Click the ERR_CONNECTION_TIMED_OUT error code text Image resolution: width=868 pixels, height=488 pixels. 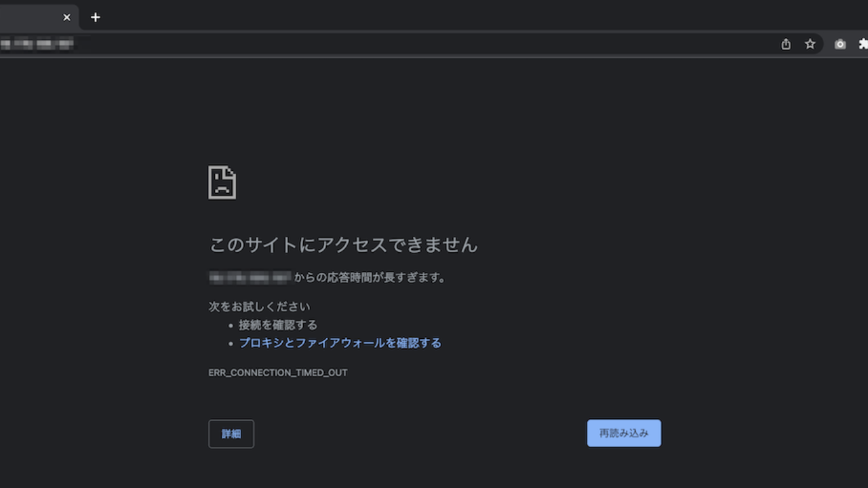[278, 372]
